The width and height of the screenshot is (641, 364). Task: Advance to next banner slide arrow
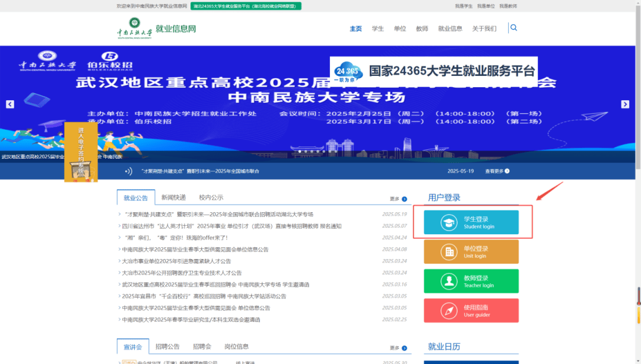[625, 104]
